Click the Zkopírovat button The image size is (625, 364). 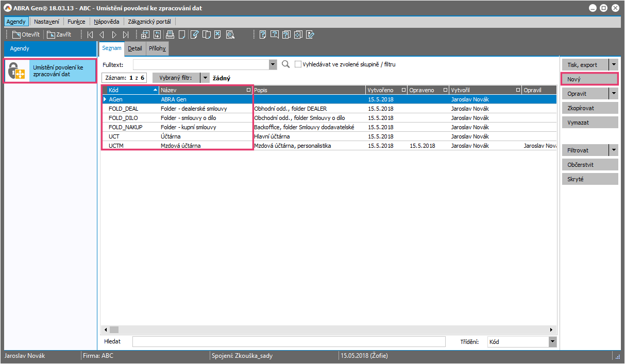click(589, 109)
